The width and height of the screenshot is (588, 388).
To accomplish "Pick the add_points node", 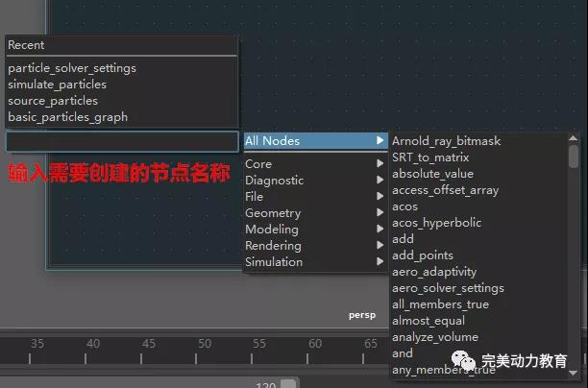I will tap(423, 255).
